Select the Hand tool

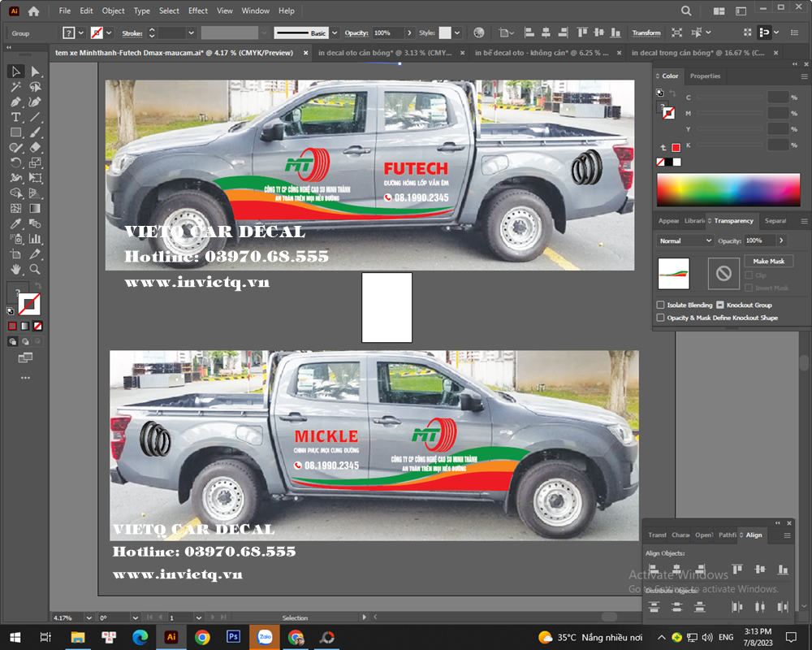(15, 269)
